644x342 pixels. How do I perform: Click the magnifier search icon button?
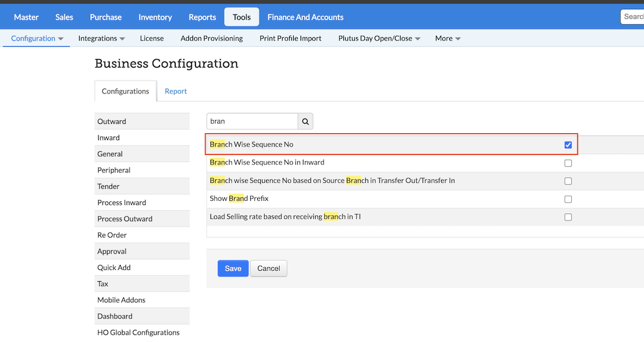[305, 122]
